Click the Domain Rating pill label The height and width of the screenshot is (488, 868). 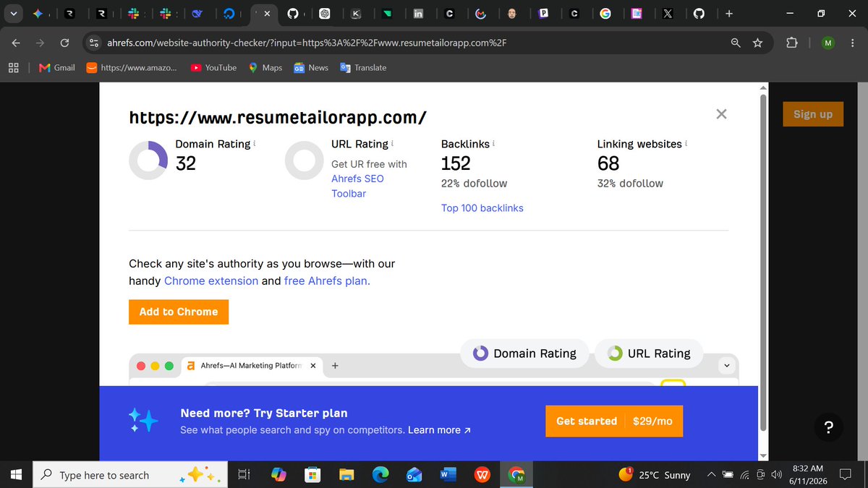point(525,354)
